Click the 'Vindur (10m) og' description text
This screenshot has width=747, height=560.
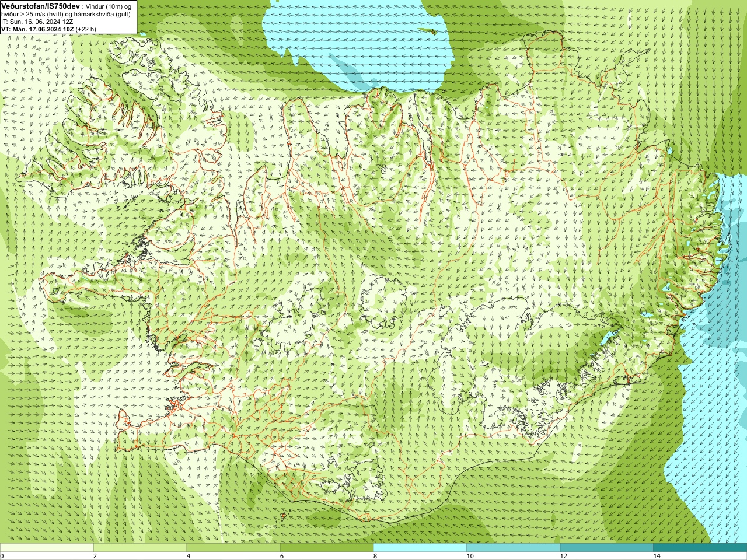point(109,6)
